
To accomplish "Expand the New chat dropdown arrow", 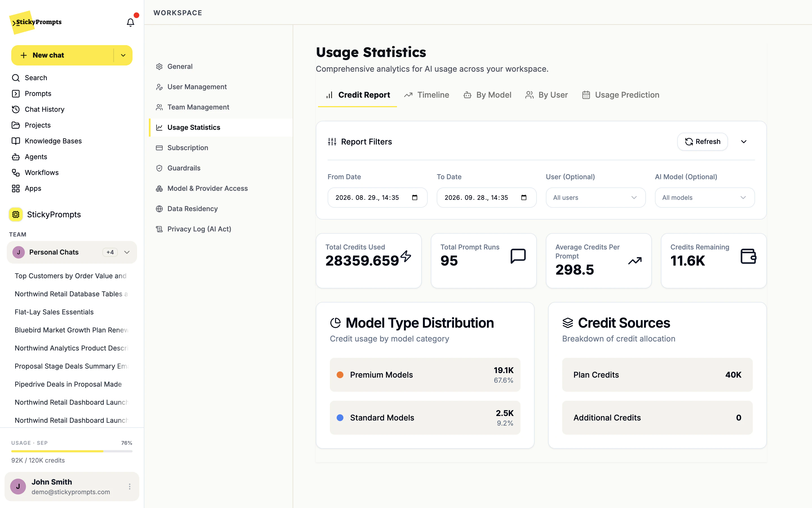I will click(123, 55).
